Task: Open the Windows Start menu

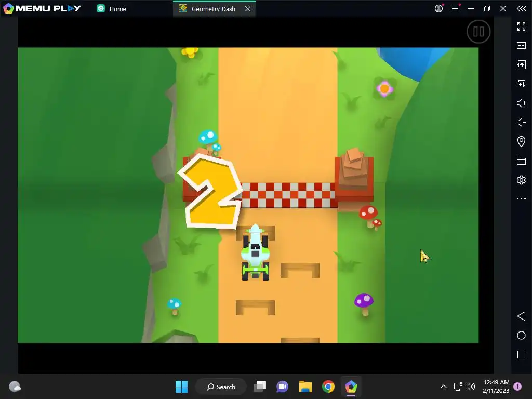Action: [x=181, y=387]
